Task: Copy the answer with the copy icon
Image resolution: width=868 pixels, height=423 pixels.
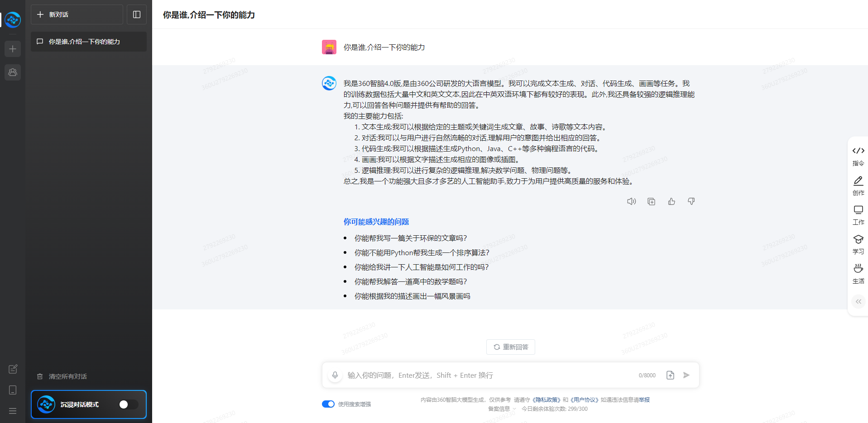Action: coord(652,201)
